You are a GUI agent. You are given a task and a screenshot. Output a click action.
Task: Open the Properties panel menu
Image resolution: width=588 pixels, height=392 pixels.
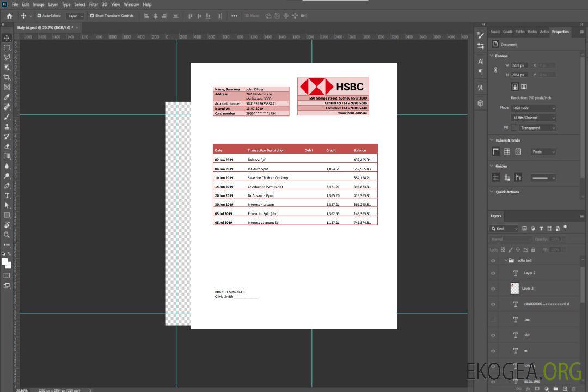pos(581,32)
